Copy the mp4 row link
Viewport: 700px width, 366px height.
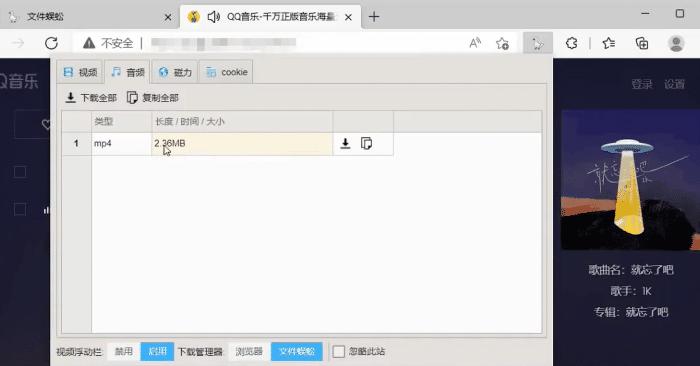coord(366,143)
